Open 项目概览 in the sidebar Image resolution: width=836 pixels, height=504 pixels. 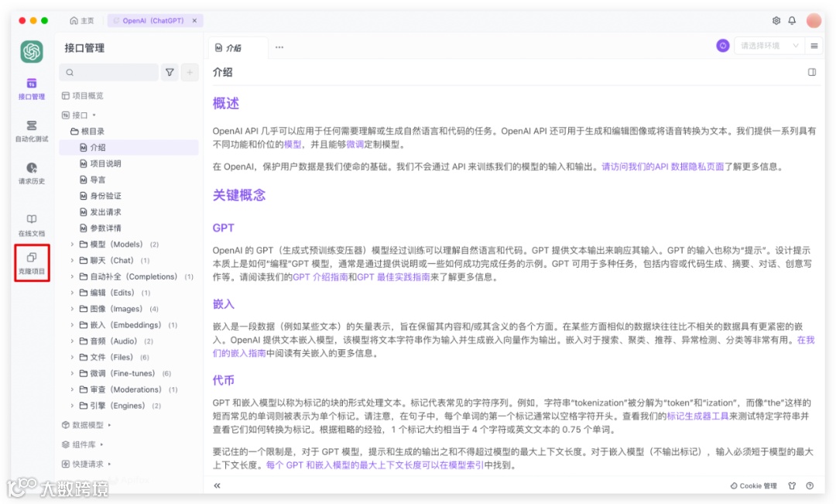pyautogui.click(x=83, y=95)
